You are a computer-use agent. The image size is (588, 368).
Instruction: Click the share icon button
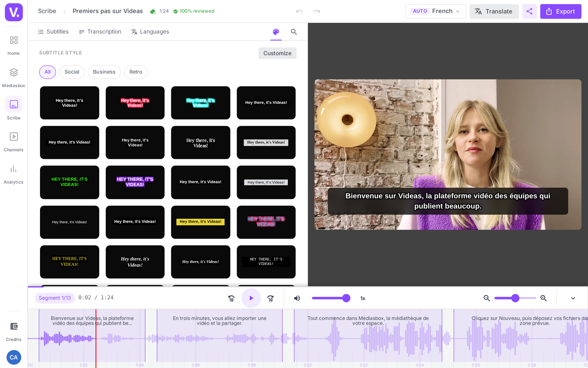coord(529,11)
